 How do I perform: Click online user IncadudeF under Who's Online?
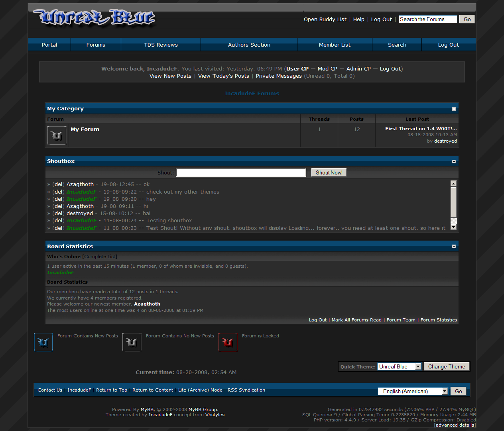pyautogui.click(x=61, y=272)
